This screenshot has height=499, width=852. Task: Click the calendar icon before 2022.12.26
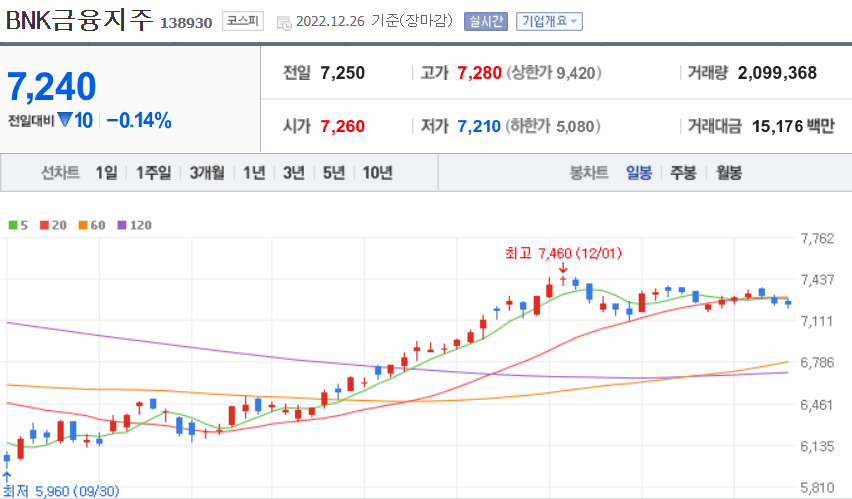pos(284,23)
